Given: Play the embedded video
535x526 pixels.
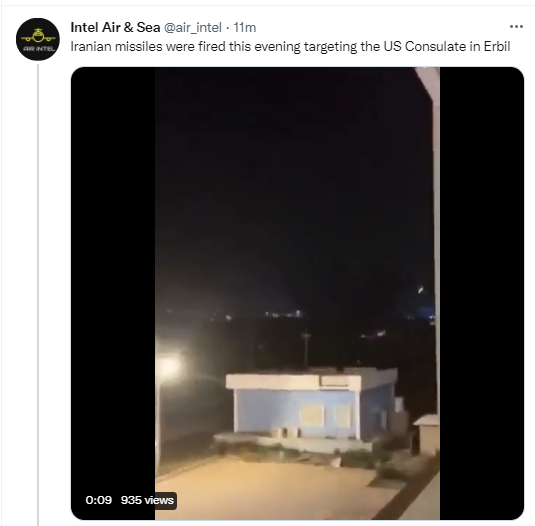Looking at the screenshot, I should click(x=297, y=293).
